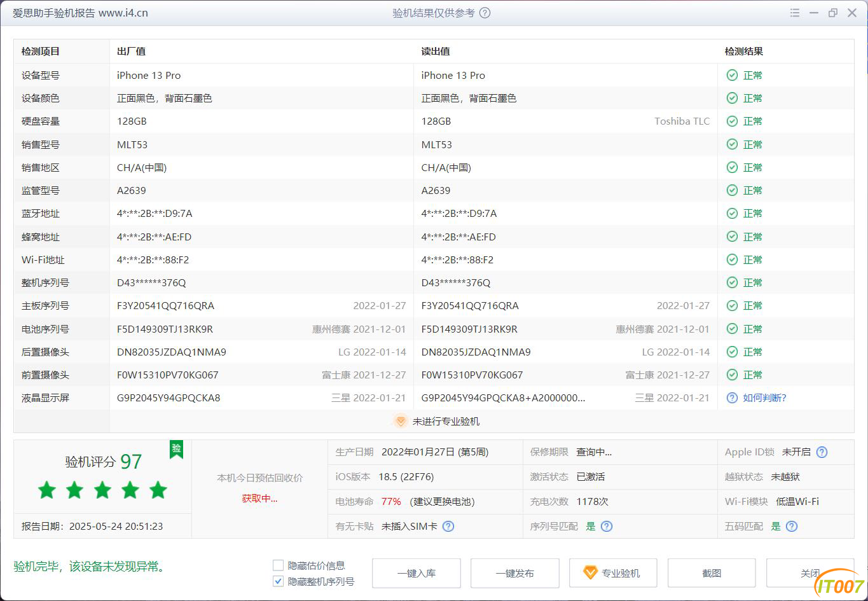Open the 如何判断? link
868x601 pixels.
pos(764,397)
